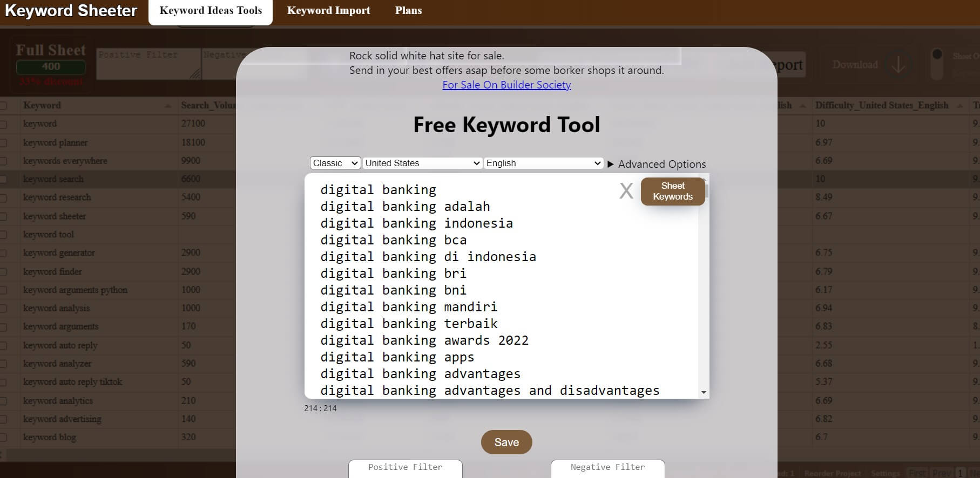Viewport: 980px width, 478px height.
Task: Open Settings in the bottom bar
Action: (x=885, y=473)
